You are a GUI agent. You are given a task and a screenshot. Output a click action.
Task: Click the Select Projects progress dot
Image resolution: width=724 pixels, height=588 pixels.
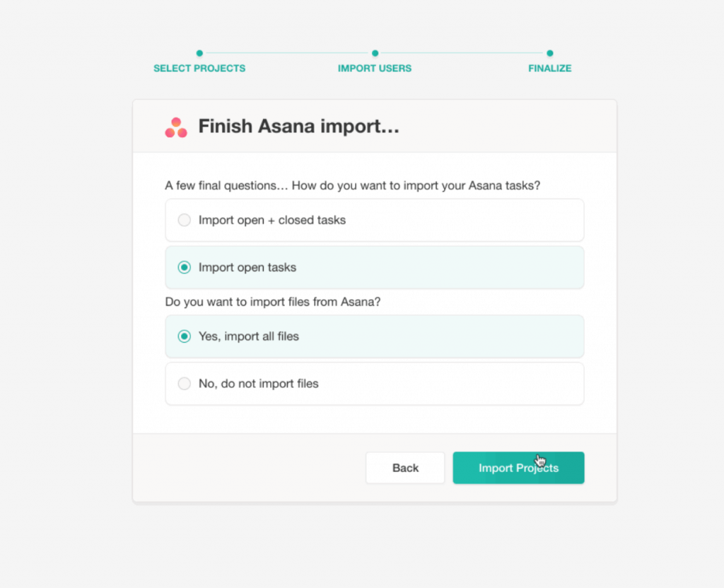199,53
